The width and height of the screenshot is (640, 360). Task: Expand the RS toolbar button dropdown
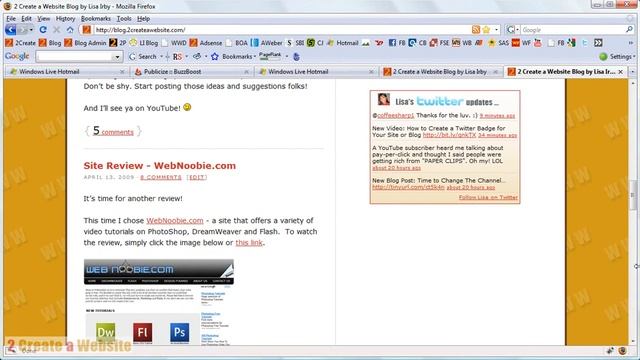pyautogui.click(x=187, y=56)
